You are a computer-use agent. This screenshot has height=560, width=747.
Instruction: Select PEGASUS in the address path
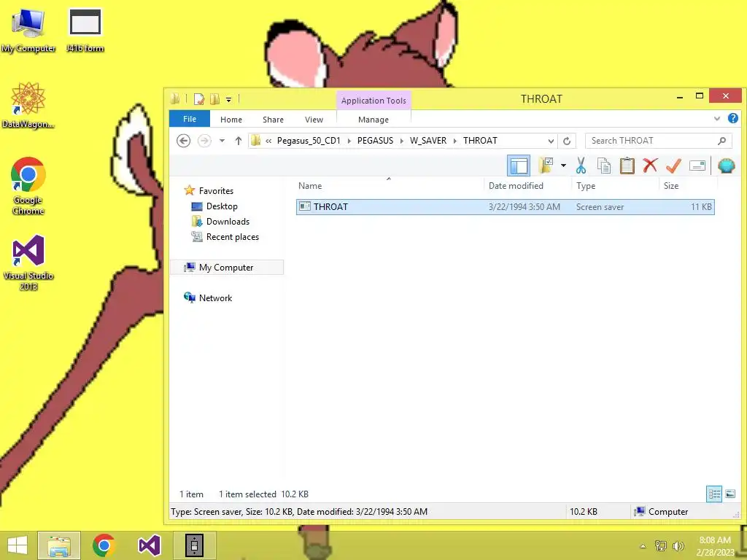[x=376, y=141]
